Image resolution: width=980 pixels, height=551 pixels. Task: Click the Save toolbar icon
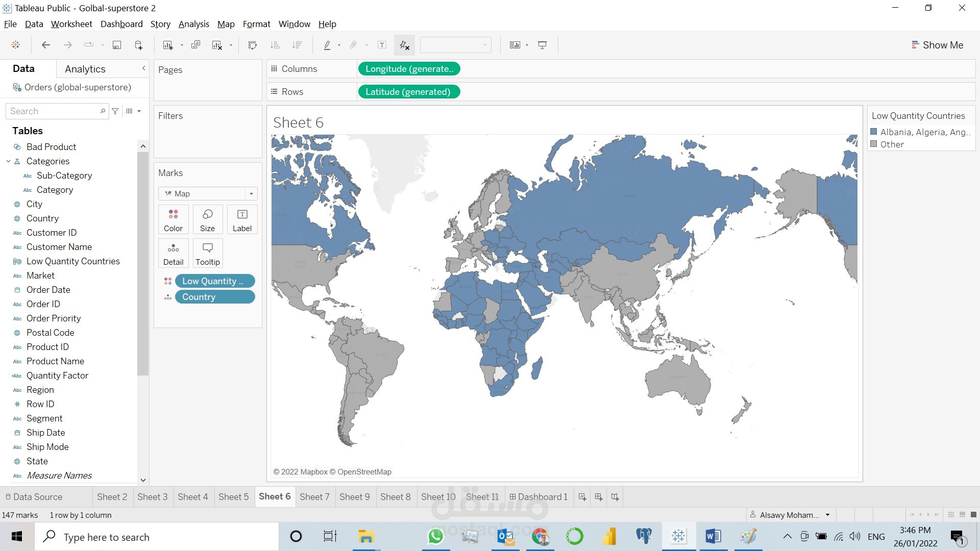pos(117,45)
